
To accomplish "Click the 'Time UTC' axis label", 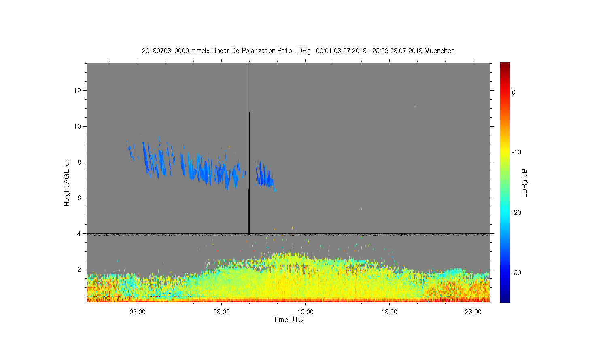I will click(288, 320).
